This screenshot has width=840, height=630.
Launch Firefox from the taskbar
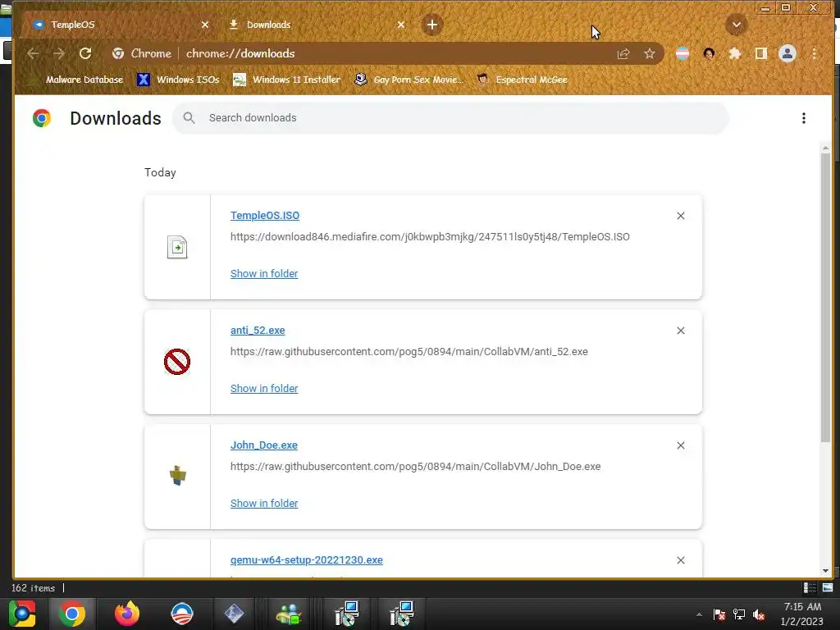[127, 614]
